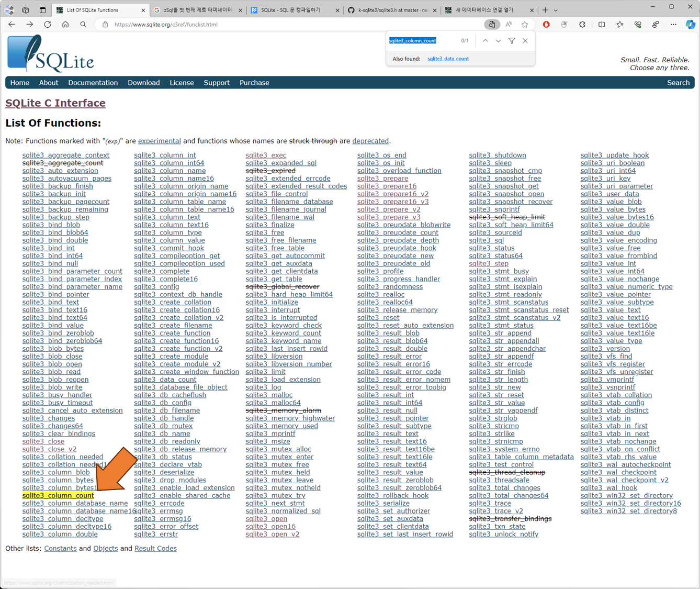
Task: Open the red Opera-style extension icon
Action: [546, 25]
